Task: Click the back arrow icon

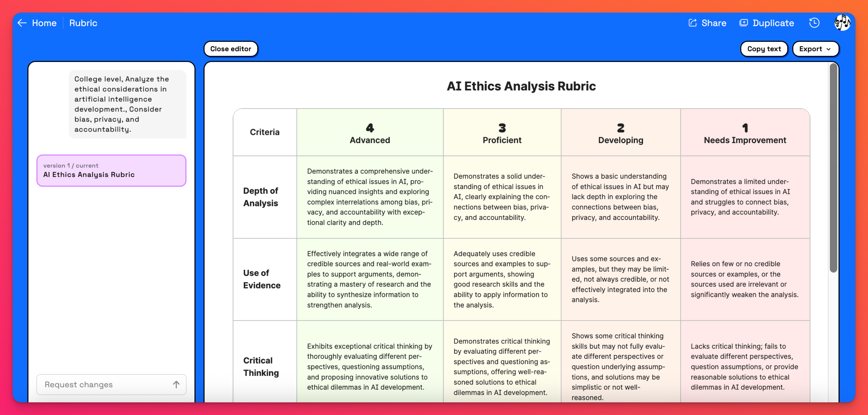Action: click(22, 23)
